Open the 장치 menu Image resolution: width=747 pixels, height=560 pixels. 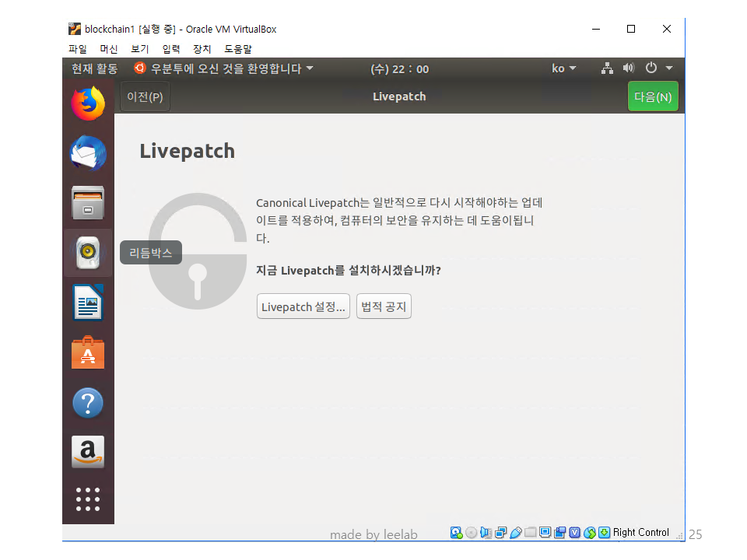click(202, 48)
